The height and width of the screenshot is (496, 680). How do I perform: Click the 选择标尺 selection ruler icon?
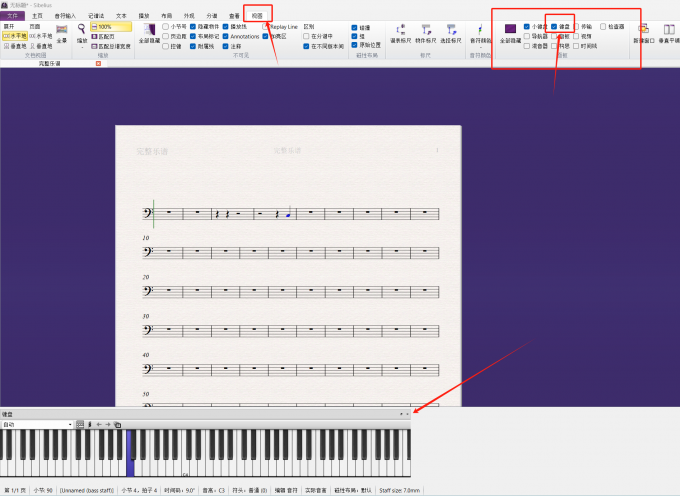451,33
